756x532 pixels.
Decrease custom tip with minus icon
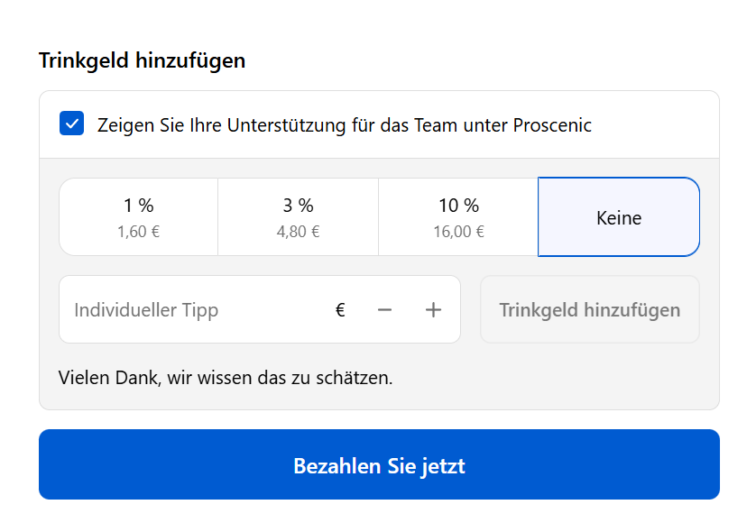tap(385, 310)
